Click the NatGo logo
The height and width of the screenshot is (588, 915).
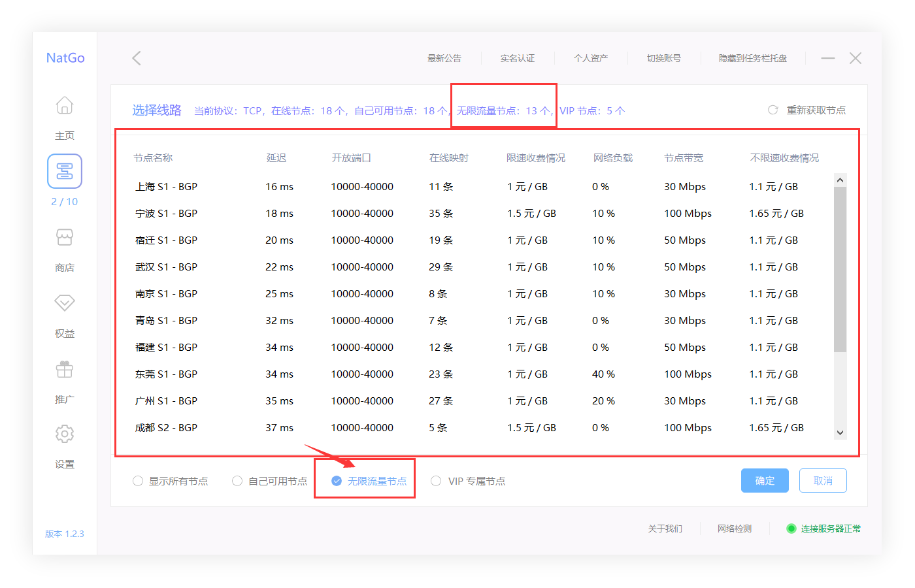[65, 57]
